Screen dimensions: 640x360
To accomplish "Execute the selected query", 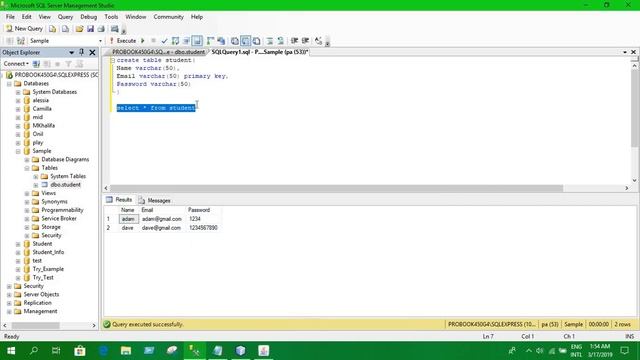I will (x=123, y=41).
